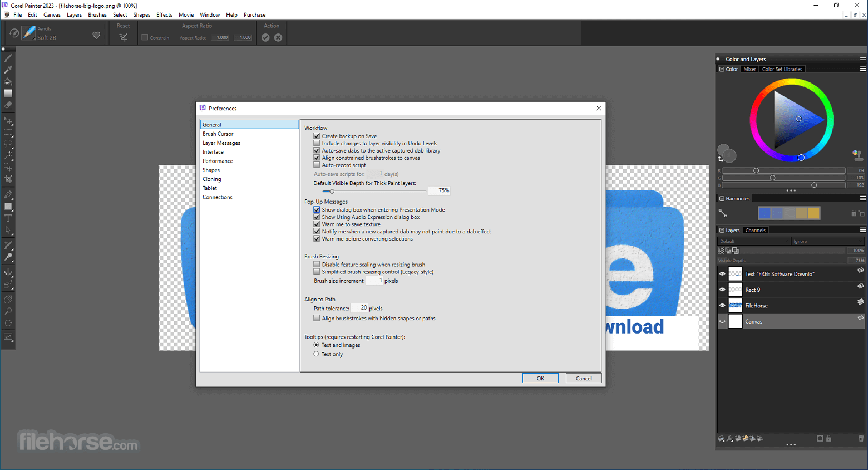Select the Lasso selection tool
Screen dimensions: 868x470
tap(8, 144)
